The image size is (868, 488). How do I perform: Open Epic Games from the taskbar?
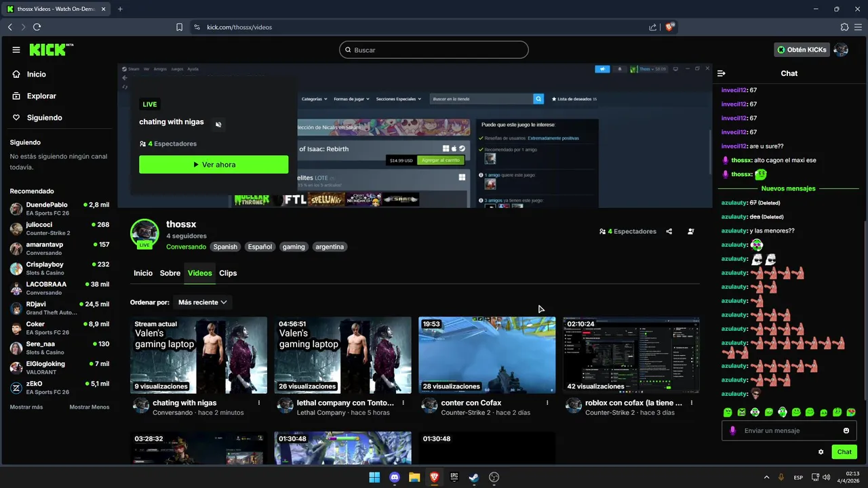[454, 477]
